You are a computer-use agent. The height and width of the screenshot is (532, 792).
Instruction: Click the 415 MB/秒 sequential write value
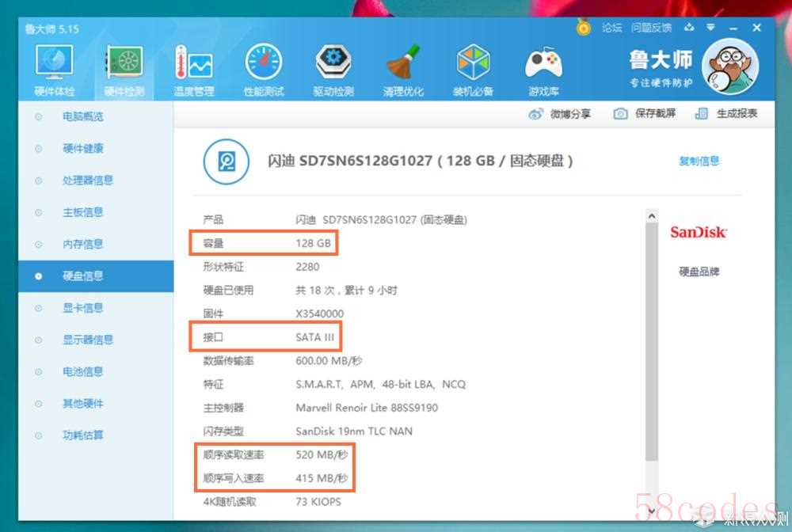322,478
